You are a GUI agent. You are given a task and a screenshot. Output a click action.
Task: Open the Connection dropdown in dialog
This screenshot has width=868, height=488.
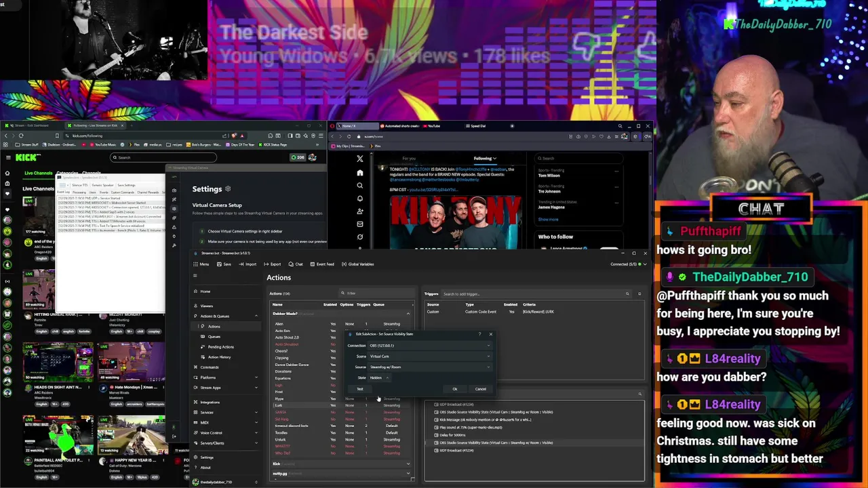click(429, 346)
